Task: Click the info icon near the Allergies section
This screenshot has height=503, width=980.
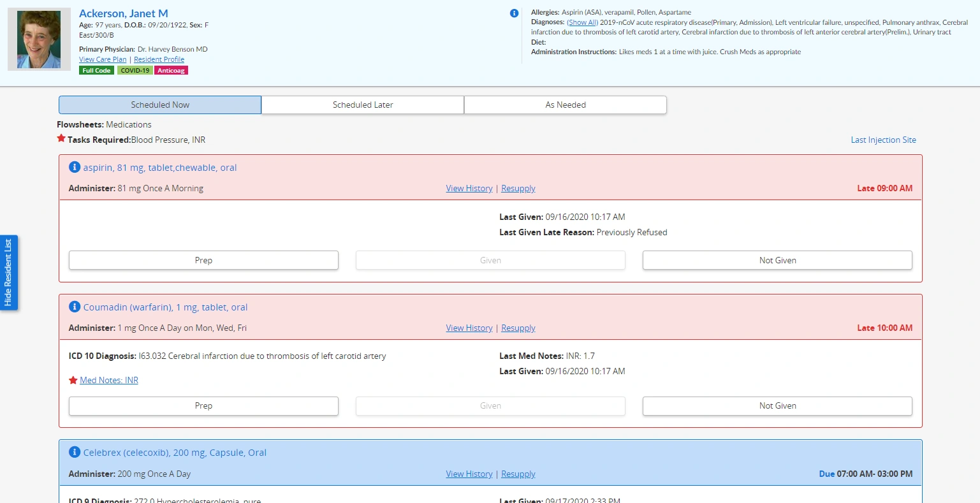Action: click(514, 13)
